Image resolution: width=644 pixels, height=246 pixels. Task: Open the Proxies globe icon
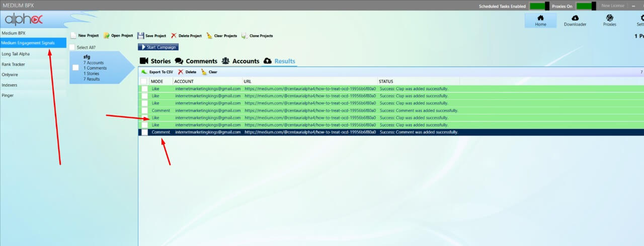(609, 18)
